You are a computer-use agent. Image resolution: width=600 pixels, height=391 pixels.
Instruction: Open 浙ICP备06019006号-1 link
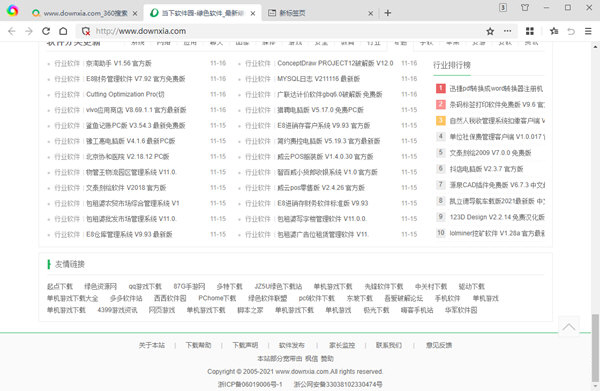coord(250,384)
